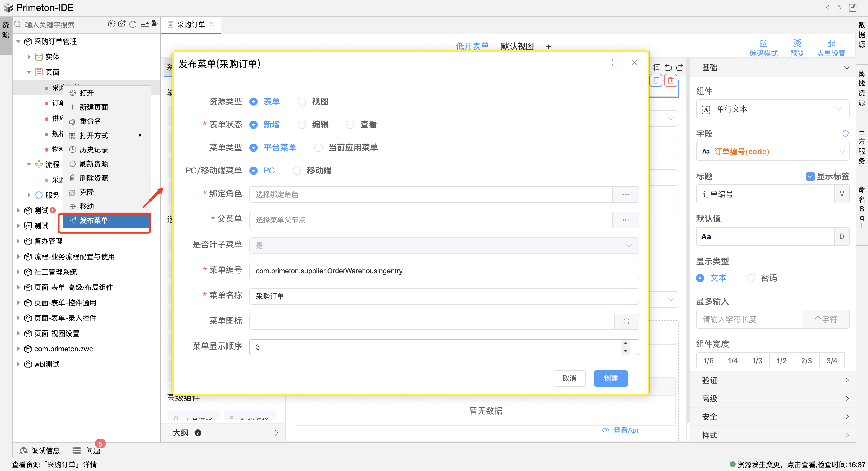
Task: Uncheck the 显示标签 checkbox
Action: coord(810,176)
